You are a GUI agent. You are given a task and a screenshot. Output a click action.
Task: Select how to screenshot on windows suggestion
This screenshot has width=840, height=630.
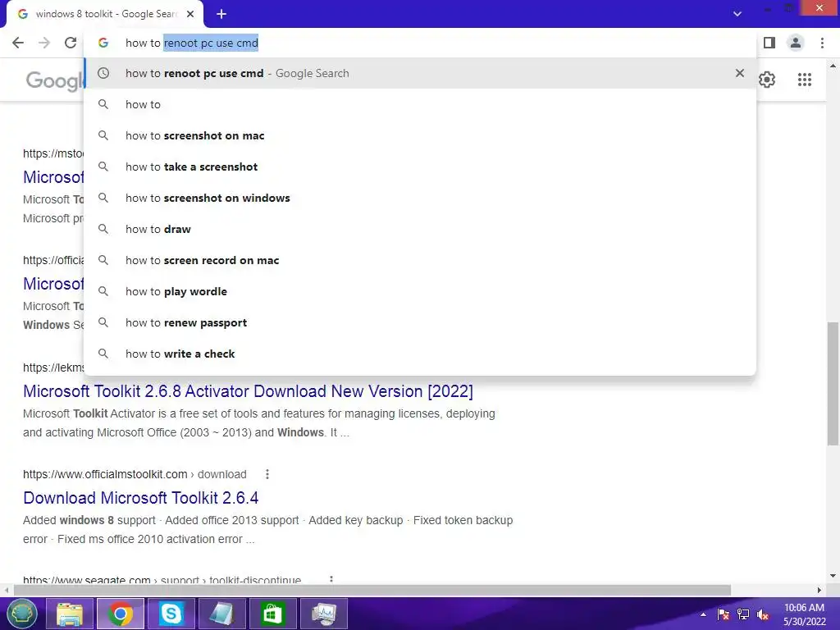coord(421,198)
